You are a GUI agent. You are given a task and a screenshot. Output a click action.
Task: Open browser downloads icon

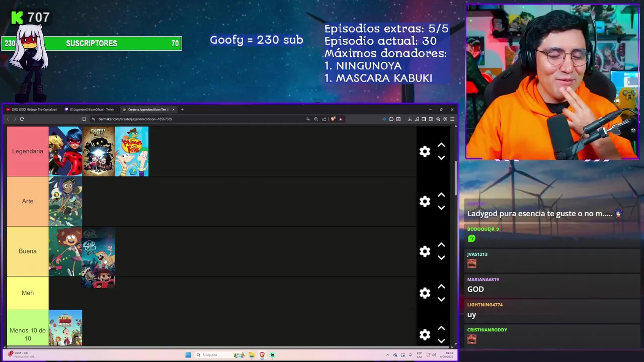coord(410,119)
